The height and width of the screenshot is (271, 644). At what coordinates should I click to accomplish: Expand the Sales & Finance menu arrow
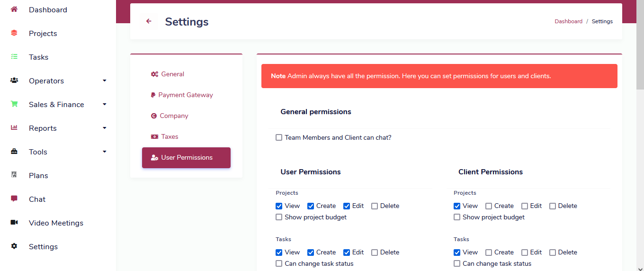pos(105,104)
